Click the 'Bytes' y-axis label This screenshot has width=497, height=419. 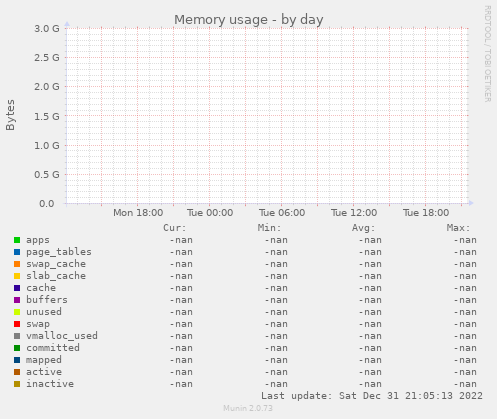click(10, 115)
